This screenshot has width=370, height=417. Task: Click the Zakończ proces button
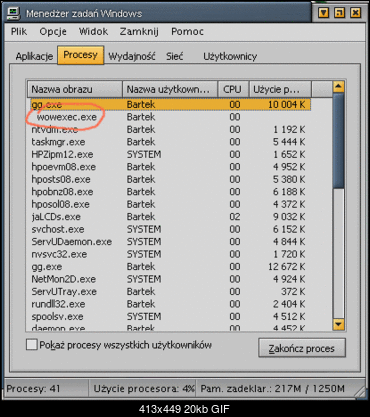302,348
